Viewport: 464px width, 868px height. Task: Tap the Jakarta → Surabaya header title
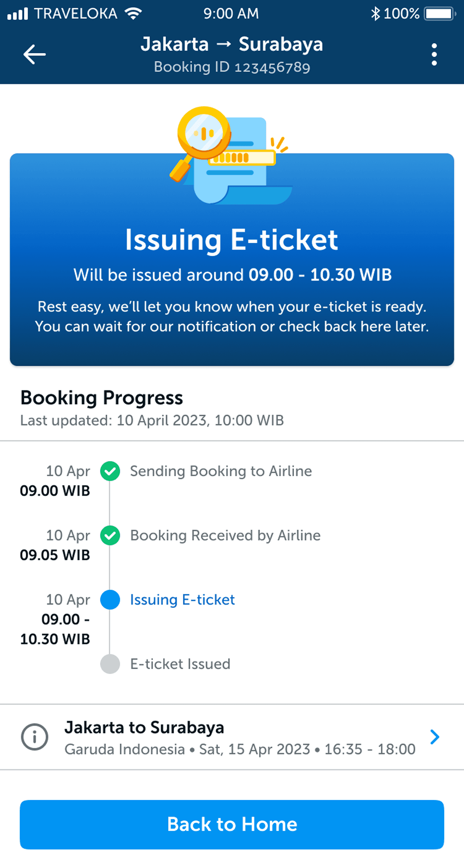232,44
